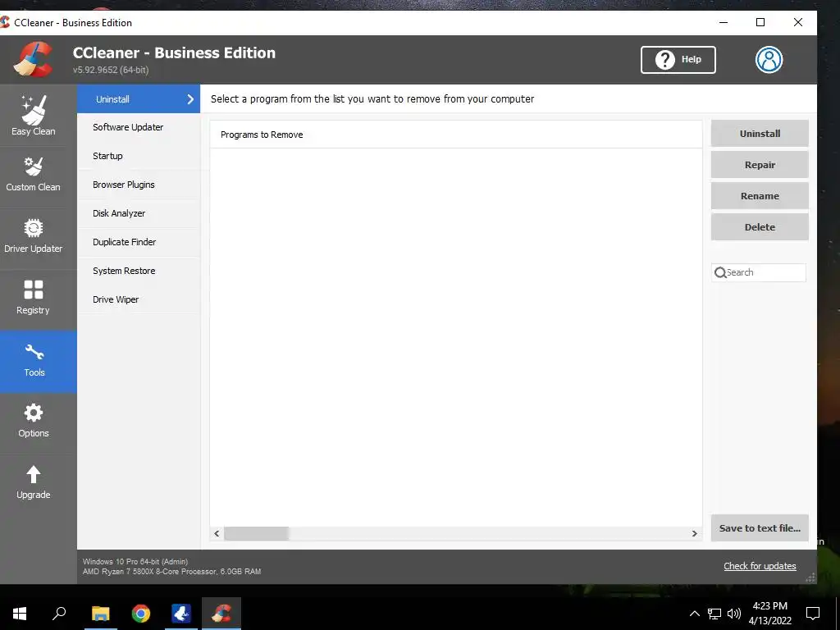Open System Restore tool
Screen dimensions: 840x630
(124, 271)
